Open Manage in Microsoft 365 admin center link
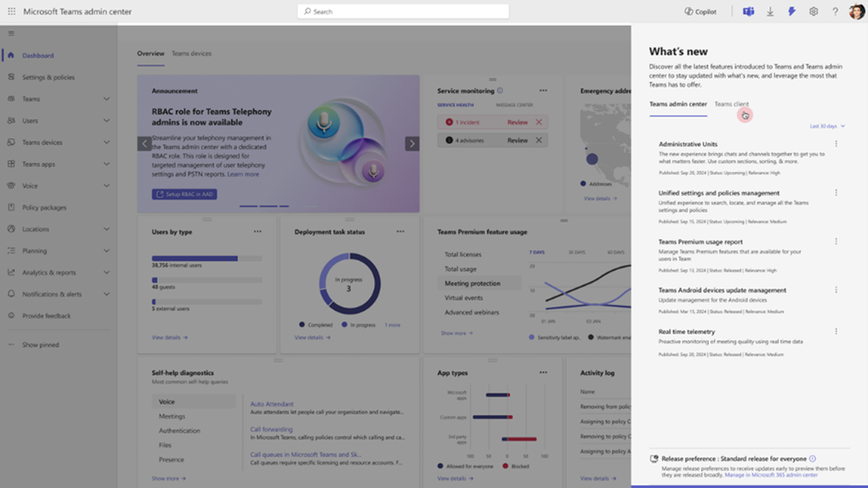Image resolution: width=868 pixels, height=488 pixels. coord(772,475)
